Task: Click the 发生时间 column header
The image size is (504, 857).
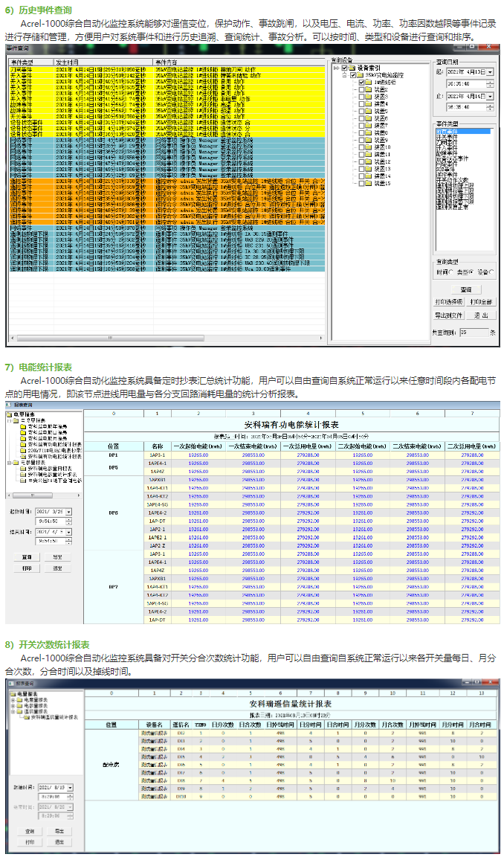Action: (103, 62)
